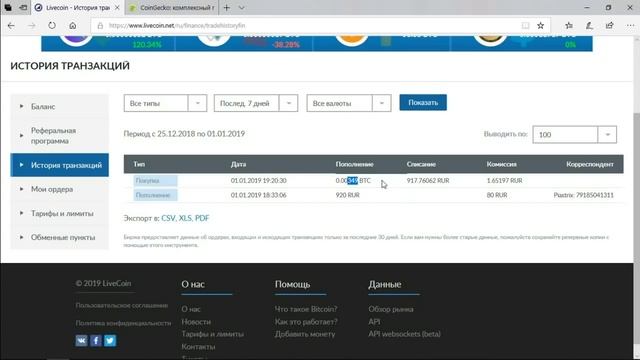Image resolution: width=640 pixels, height=360 pixels.
Task: Click the share page icon
Action: [x=609, y=25]
